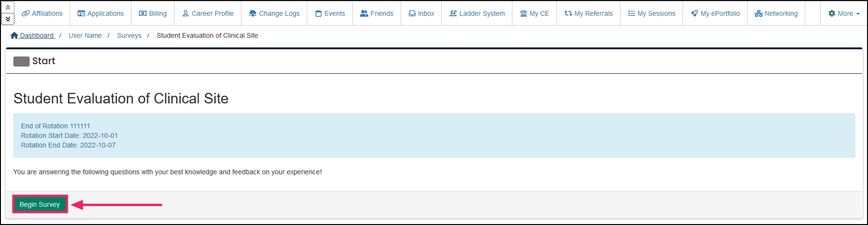Open My Referrals
Screen dimensions: 868x225
588,13
